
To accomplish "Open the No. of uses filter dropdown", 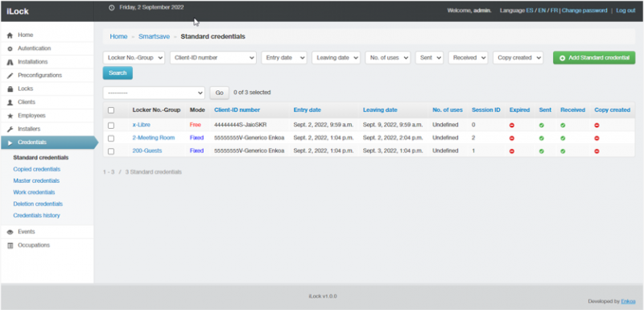I will pos(388,58).
